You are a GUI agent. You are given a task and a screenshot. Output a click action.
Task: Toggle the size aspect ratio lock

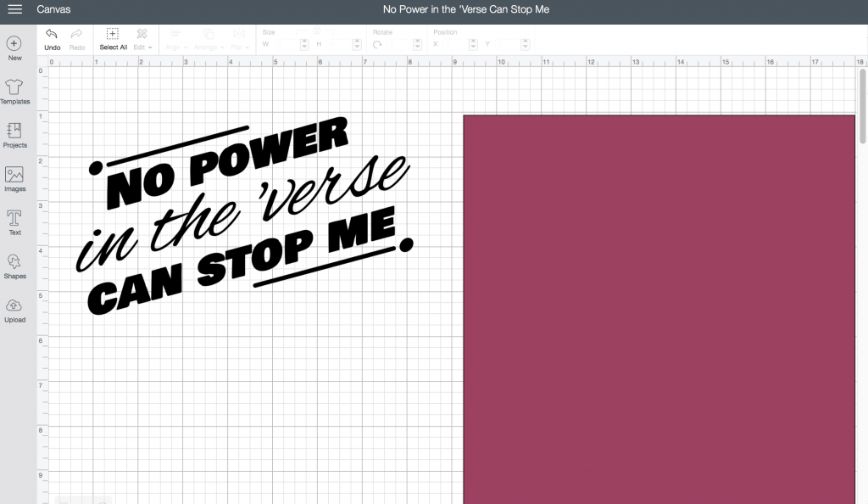(317, 31)
